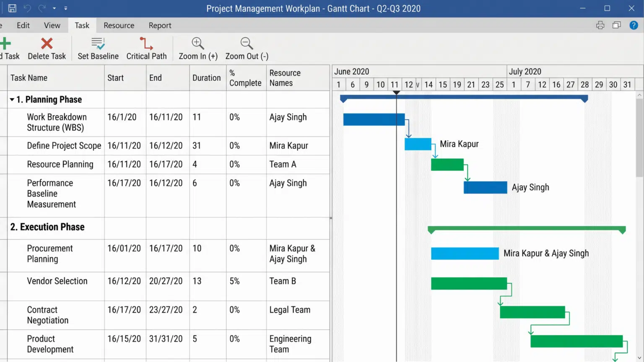
Task: Click the Undo arrow icon
Action: point(27,8)
